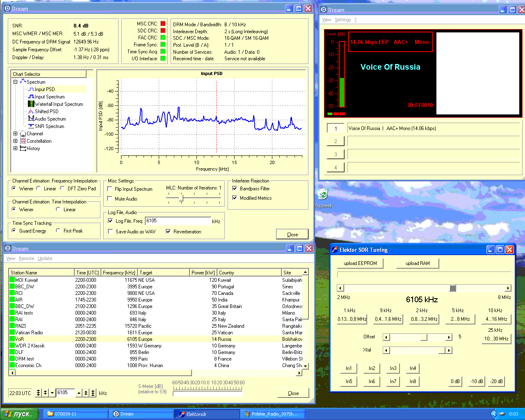This screenshot has width=525, height=420.
Task: Click the History group icon
Action: pyautogui.click(x=23, y=148)
